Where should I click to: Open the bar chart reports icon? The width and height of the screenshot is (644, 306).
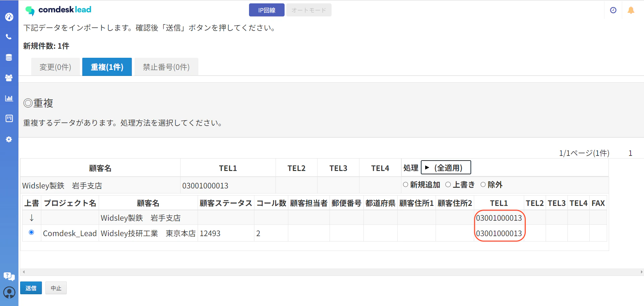[x=9, y=98]
